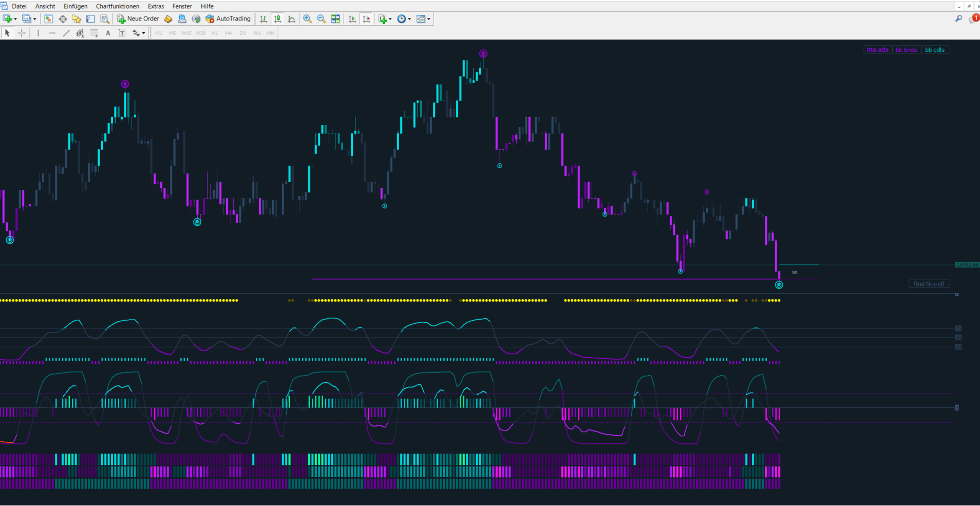Click the Neue Order button
The image size is (980, 506).
tap(138, 19)
